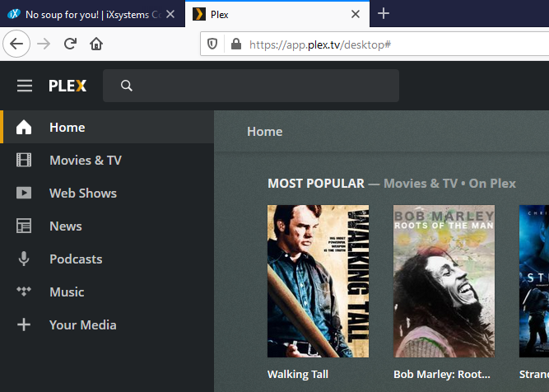Click the Movies & TV heading link
549x392 pixels.
click(421, 183)
